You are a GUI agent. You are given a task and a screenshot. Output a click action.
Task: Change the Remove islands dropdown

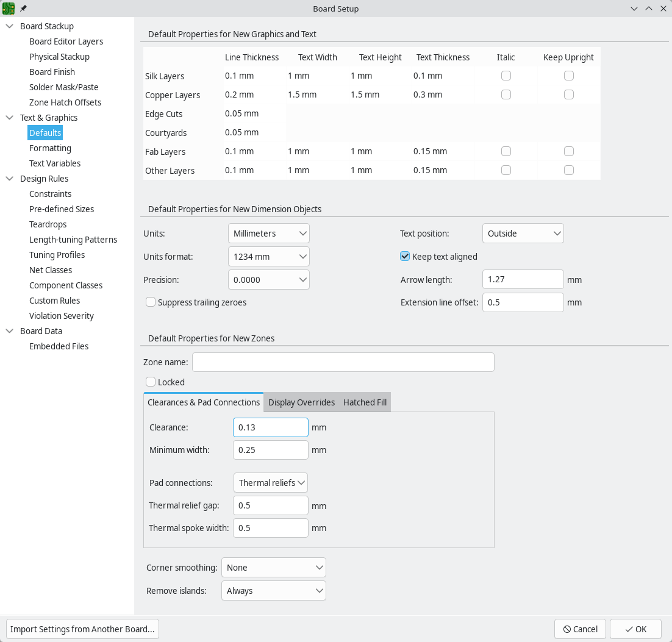pyautogui.click(x=273, y=590)
